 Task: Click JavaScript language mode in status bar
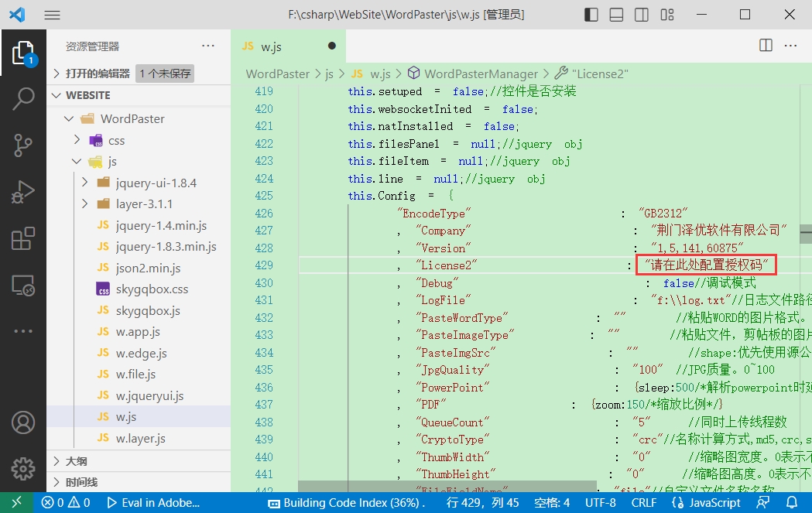[708, 503]
